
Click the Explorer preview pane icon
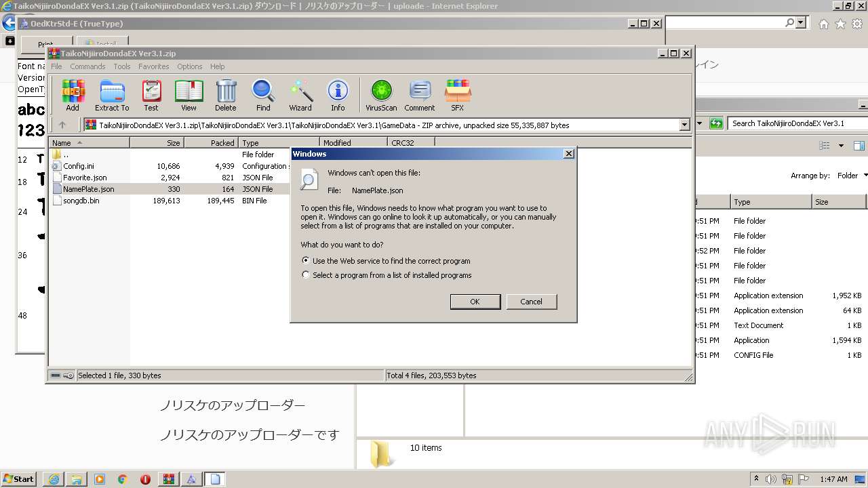859,146
